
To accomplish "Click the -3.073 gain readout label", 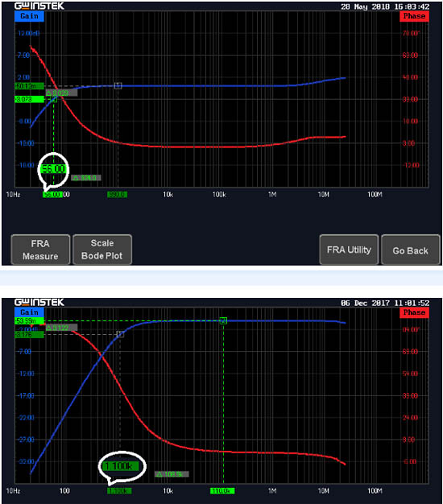I will (29, 99).
